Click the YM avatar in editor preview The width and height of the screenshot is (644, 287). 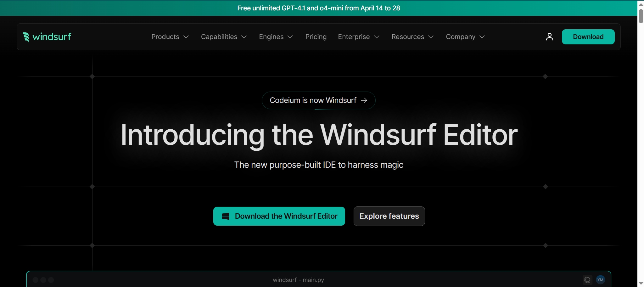click(600, 280)
